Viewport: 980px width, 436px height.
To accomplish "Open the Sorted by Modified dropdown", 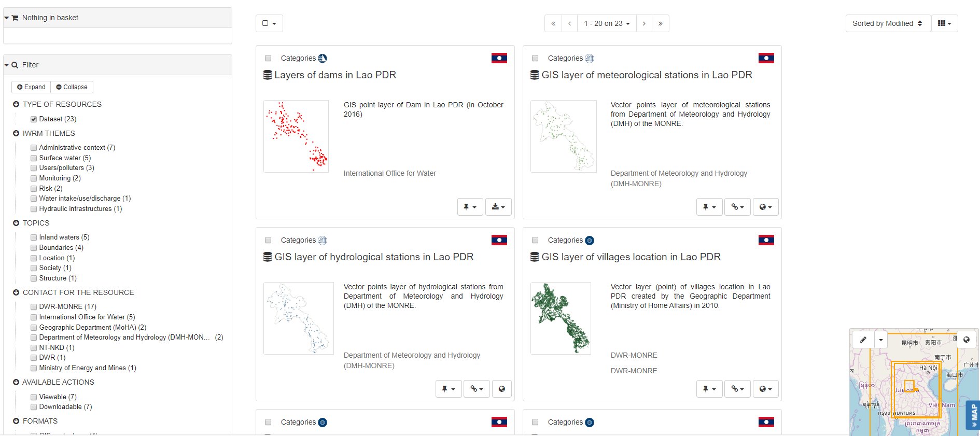I will [x=887, y=23].
